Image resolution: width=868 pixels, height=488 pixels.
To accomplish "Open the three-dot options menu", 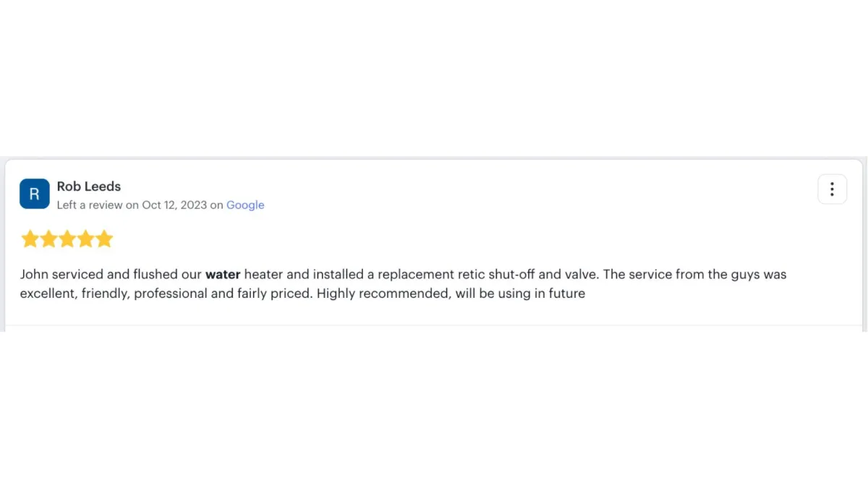I will pyautogui.click(x=832, y=189).
